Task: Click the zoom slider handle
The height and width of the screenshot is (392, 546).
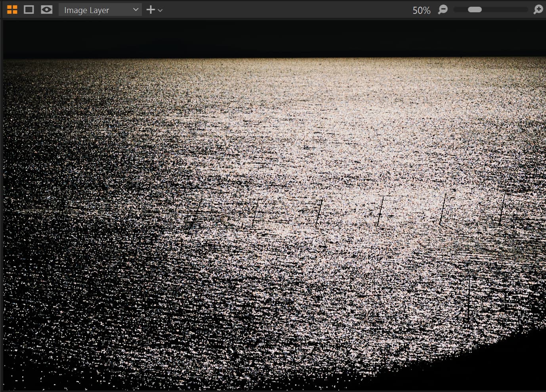Action: [x=475, y=10]
